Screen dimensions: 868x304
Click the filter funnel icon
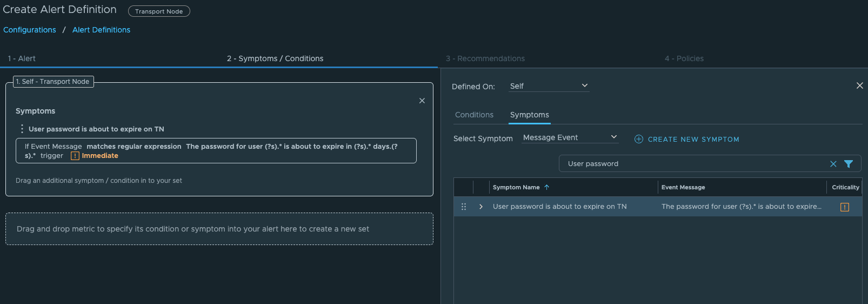(x=849, y=164)
